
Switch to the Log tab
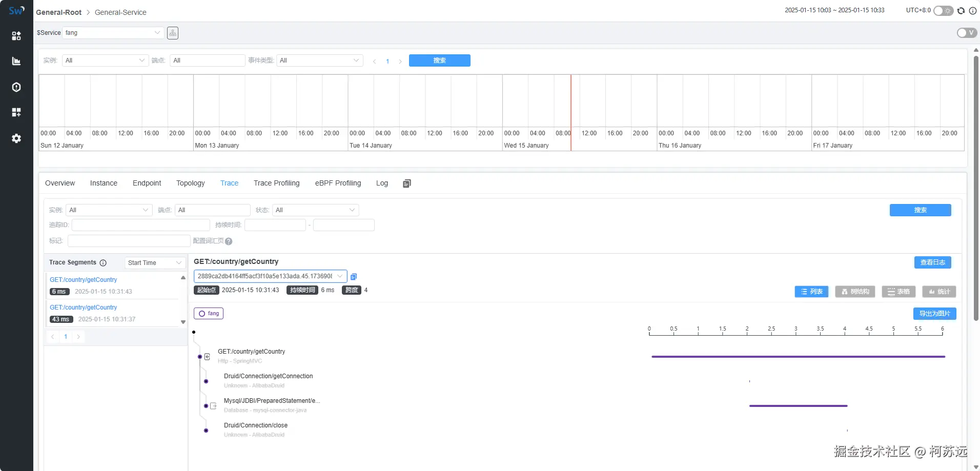[x=382, y=183]
